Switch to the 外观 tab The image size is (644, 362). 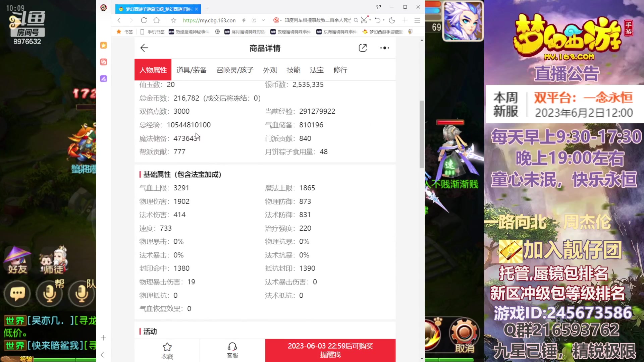click(270, 70)
